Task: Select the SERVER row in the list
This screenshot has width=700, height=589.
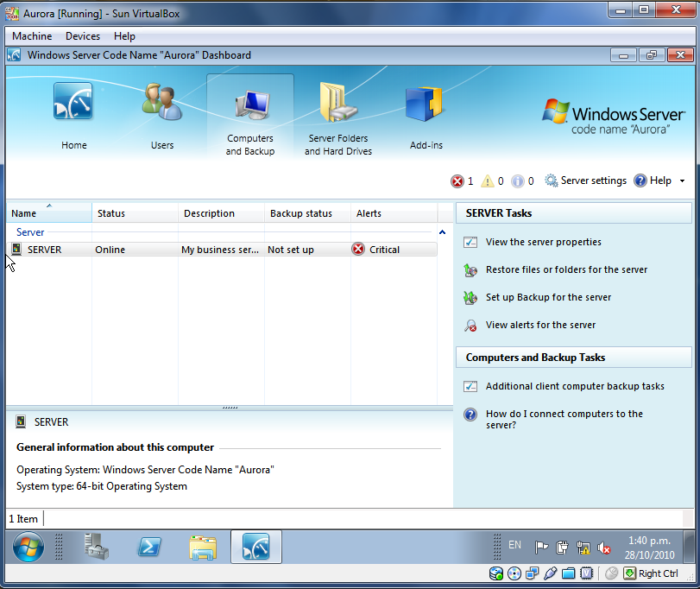Action: click(x=129, y=250)
